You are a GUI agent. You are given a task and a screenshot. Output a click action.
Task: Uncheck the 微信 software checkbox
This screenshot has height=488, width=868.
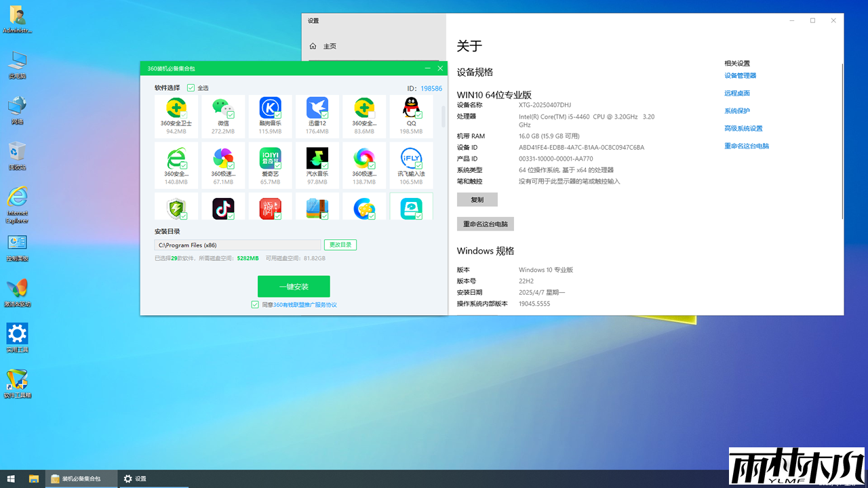coord(231,115)
